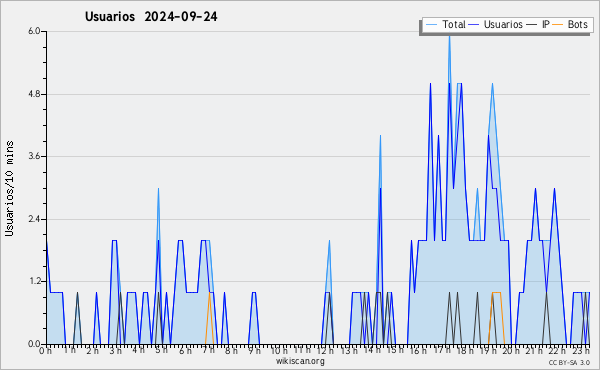Image resolution: width=600 pixels, height=370 pixels.
Task: Click the '12 h' x-axis label
Action: [326, 350]
